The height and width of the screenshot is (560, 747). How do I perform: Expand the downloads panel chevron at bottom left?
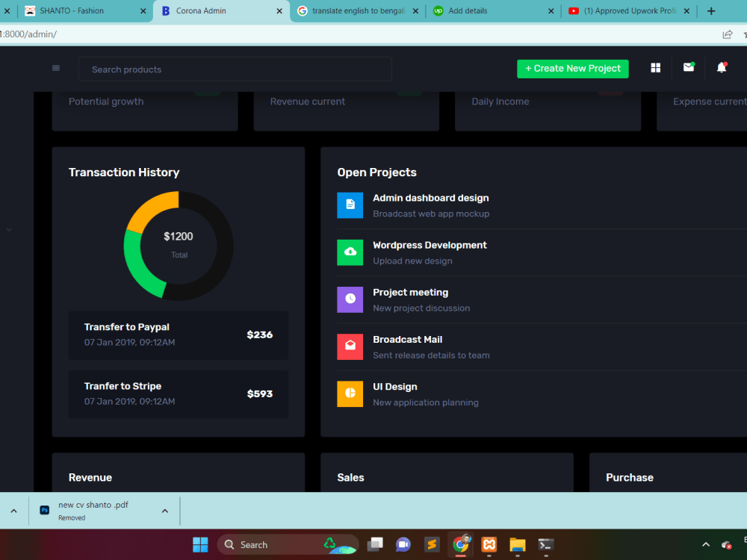tap(13, 511)
